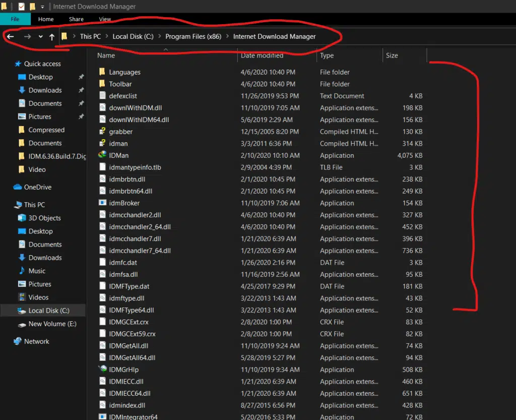Select the IDMGrHlp application icon

tap(102, 369)
